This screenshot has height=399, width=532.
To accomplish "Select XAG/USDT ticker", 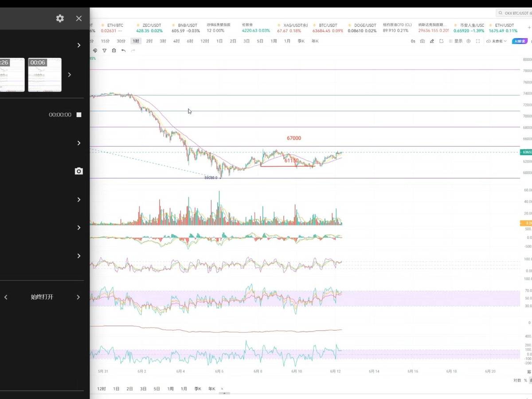I will [292, 28].
